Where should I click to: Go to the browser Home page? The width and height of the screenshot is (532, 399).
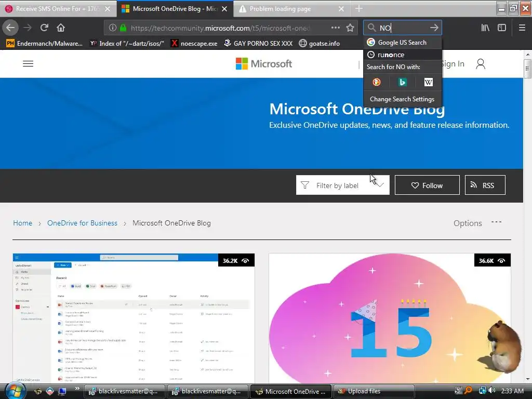(x=61, y=28)
